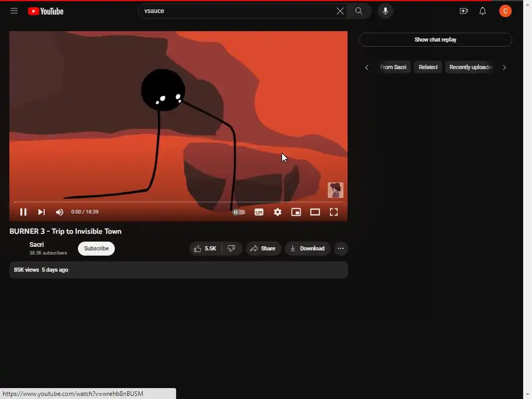Open the Sacri channel name link
Image resolution: width=532 pixels, height=399 pixels.
(37, 245)
